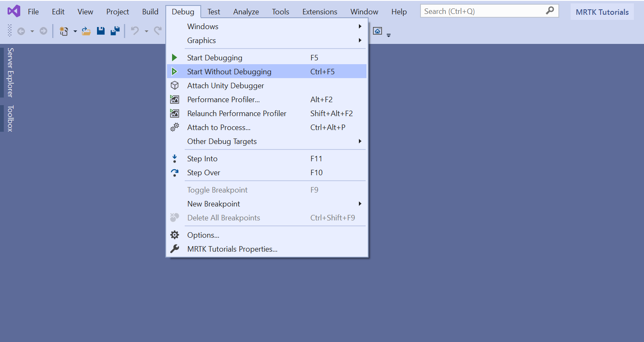Open the Extensions menu
The image size is (644, 342).
pyautogui.click(x=320, y=12)
